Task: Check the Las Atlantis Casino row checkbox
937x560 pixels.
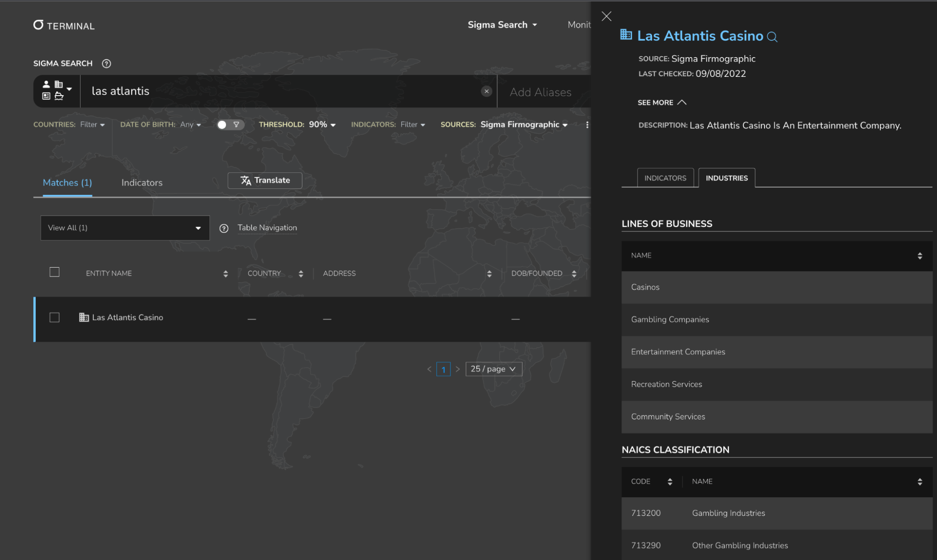Action: tap(54, 318)
